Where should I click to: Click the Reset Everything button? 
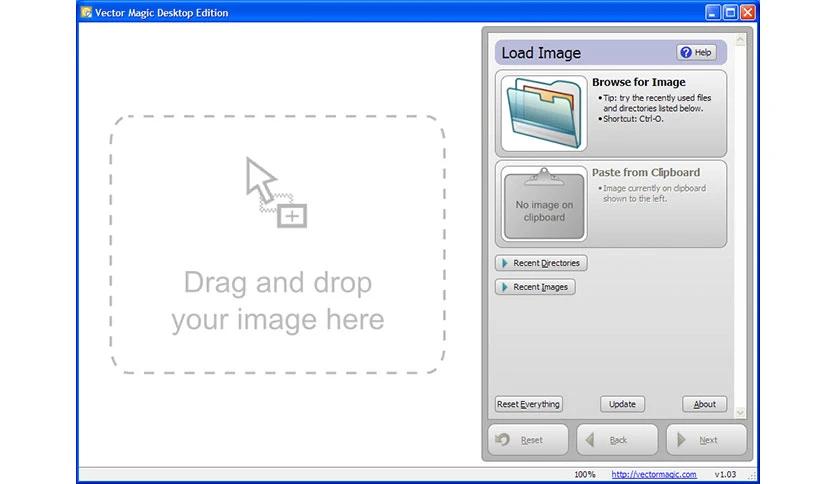pos(528,404)
